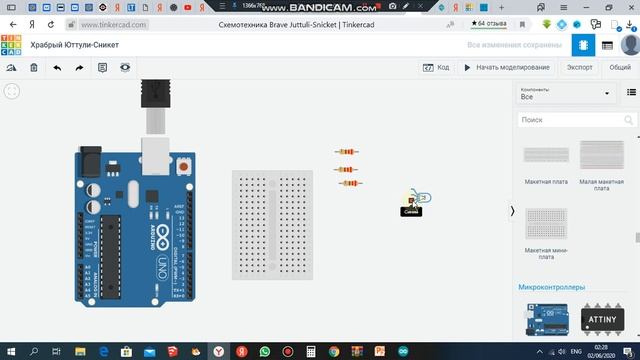Click the Bandicam screenshot camera icon
The image size is (640, 360).
point(393,6)
